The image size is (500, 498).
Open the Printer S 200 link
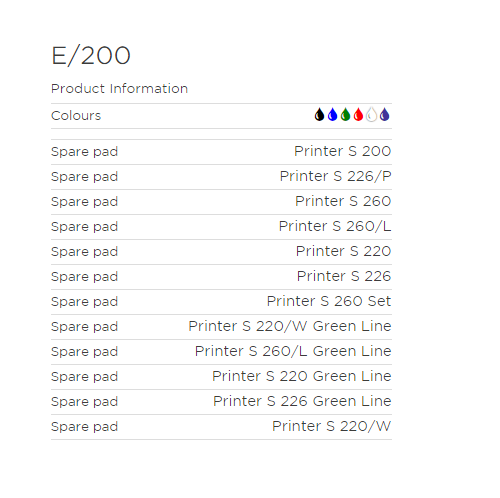pyautogui.click(x=342, y=151)
